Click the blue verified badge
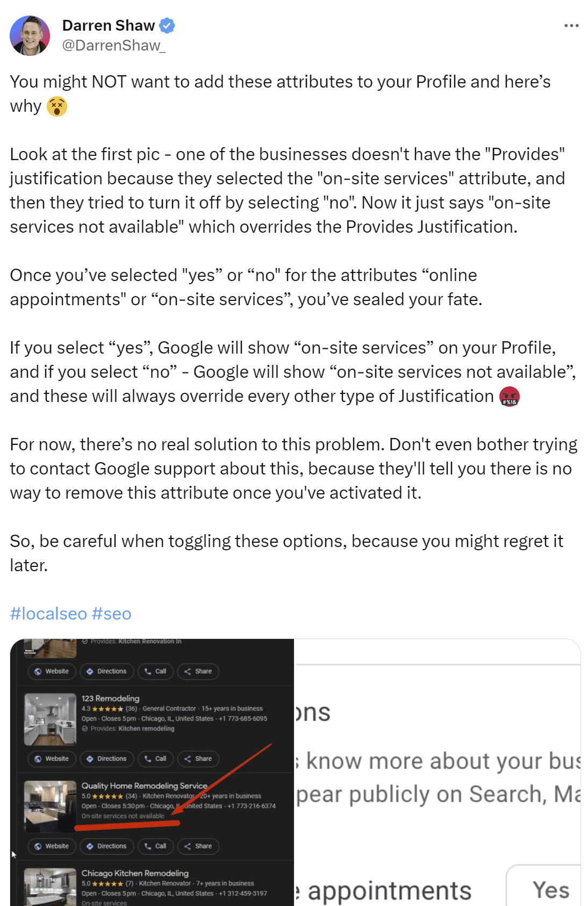This screenshot has width=588, height=906. (167, 25)
